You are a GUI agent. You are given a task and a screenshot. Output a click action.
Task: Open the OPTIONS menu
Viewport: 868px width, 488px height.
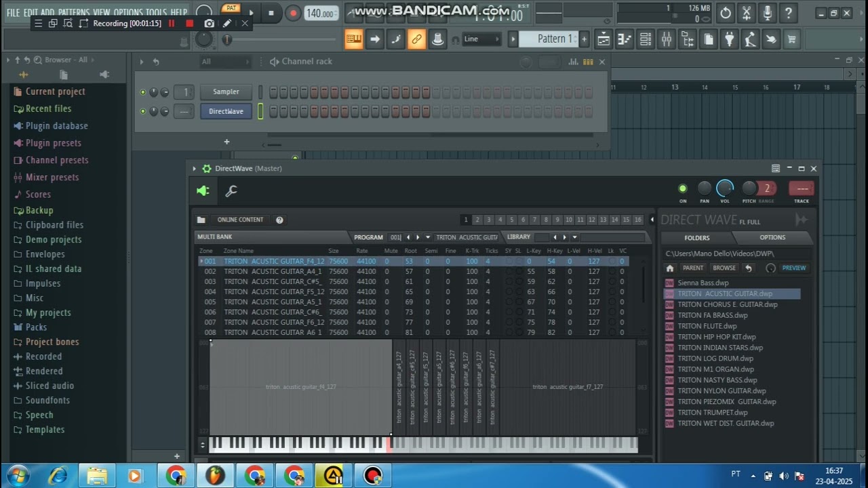tap(128, 12)
